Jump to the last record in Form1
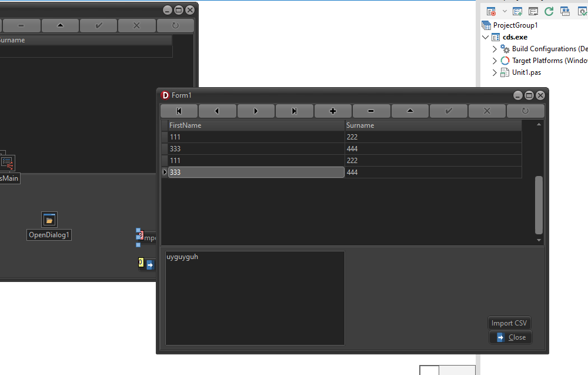The height and width of the screenshot is (375, 588). click(x=295, y=111)
